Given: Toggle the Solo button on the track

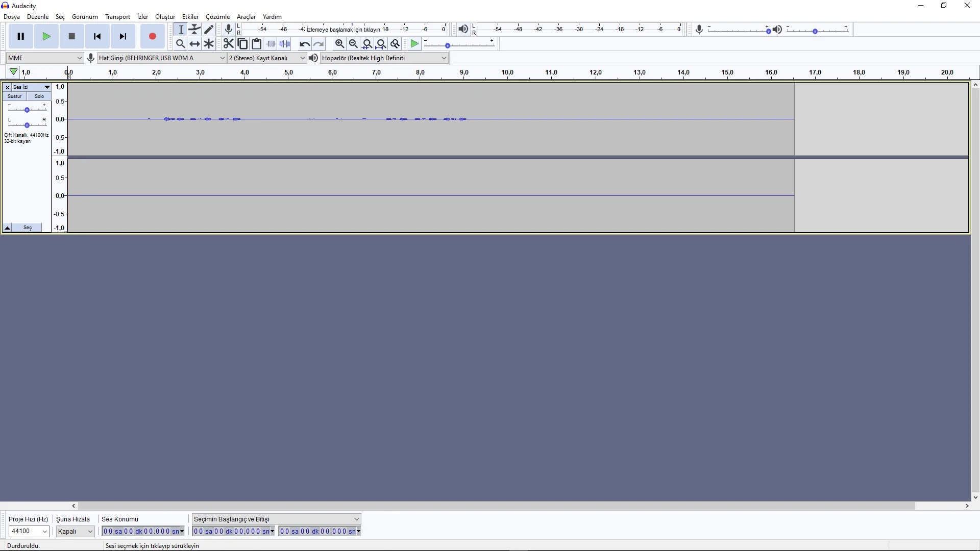Looking at the screenshot, I should 39,96.
